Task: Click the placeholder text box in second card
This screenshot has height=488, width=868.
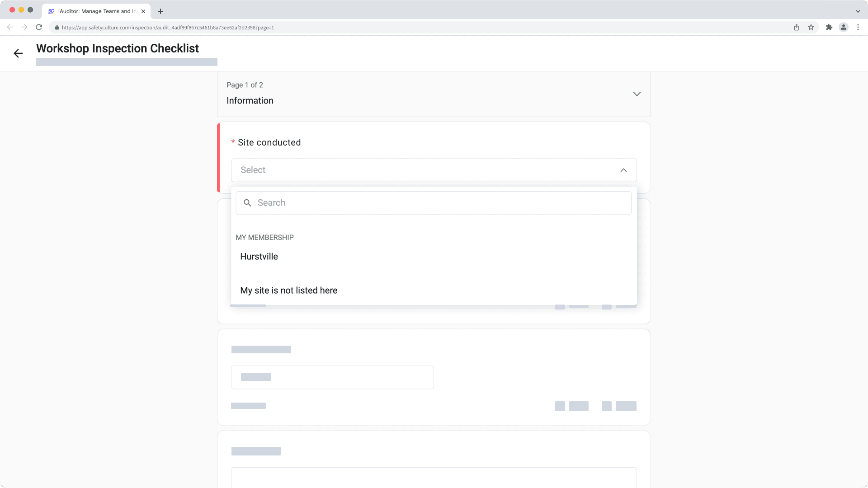Action: (x=332, y=377)
